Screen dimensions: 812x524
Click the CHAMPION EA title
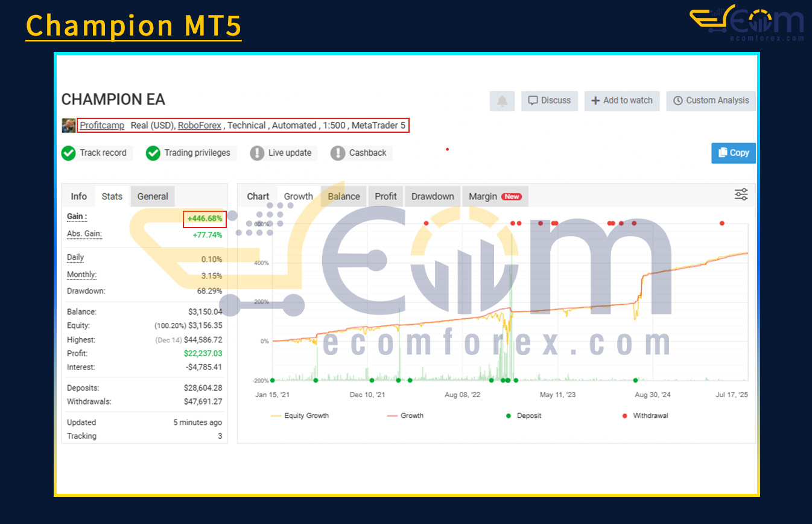coord(113,100)
